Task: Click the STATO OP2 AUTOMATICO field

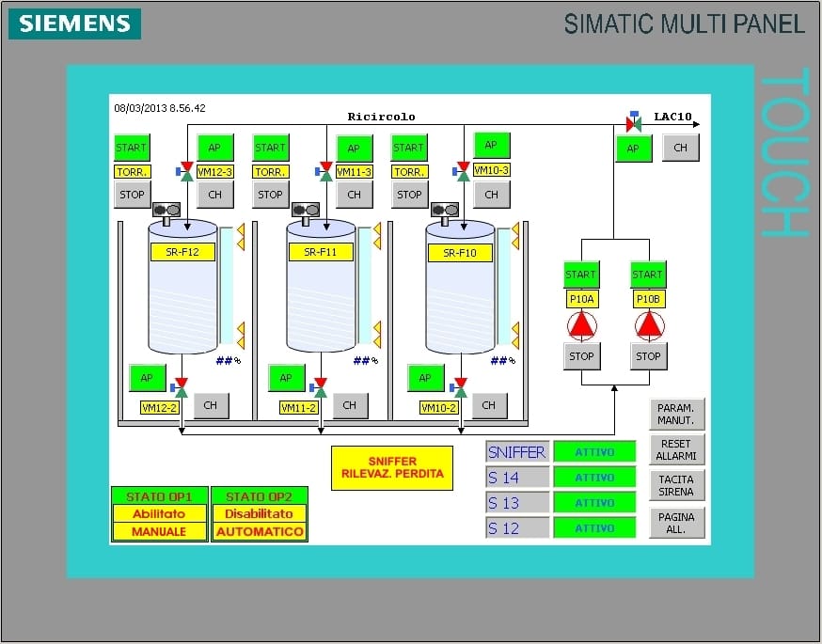Action: (x=260, y=532)
